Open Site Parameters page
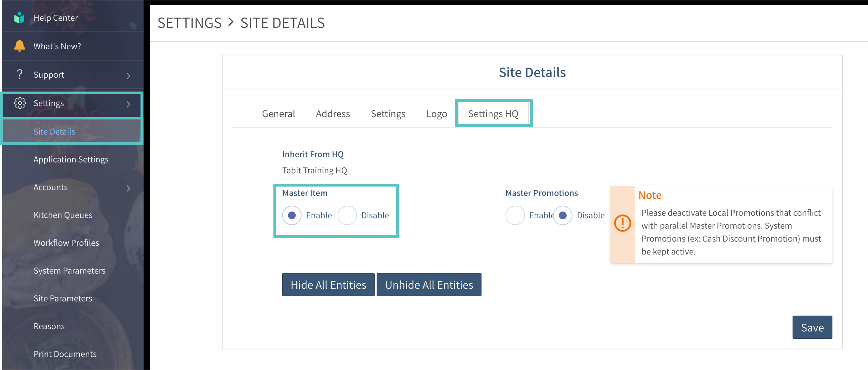This screenshot has width=868, height=370. [x=63, y=299]
